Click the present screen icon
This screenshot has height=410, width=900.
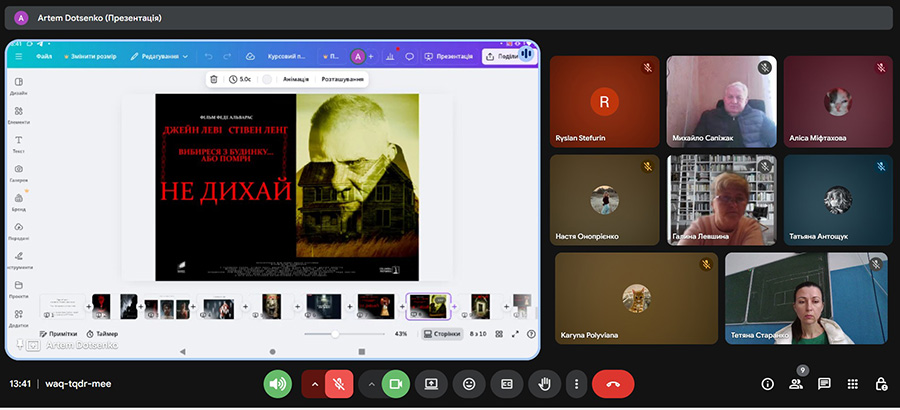(x=432, y=384)
